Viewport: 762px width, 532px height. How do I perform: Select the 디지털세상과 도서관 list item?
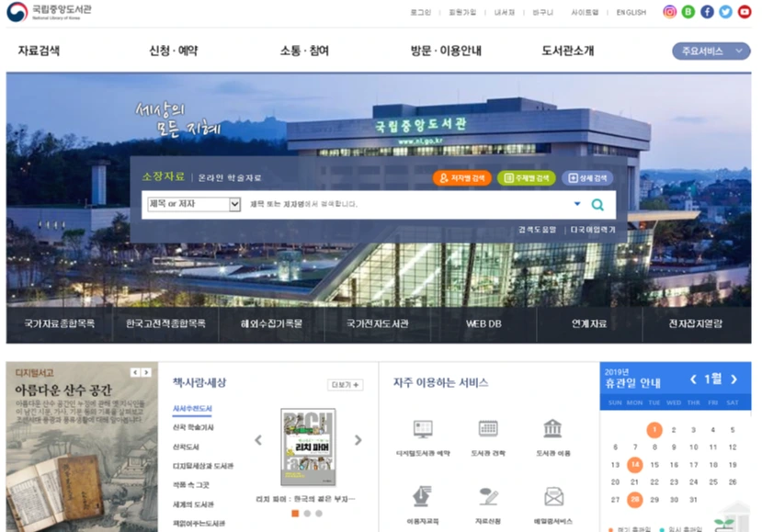(203, 466)
